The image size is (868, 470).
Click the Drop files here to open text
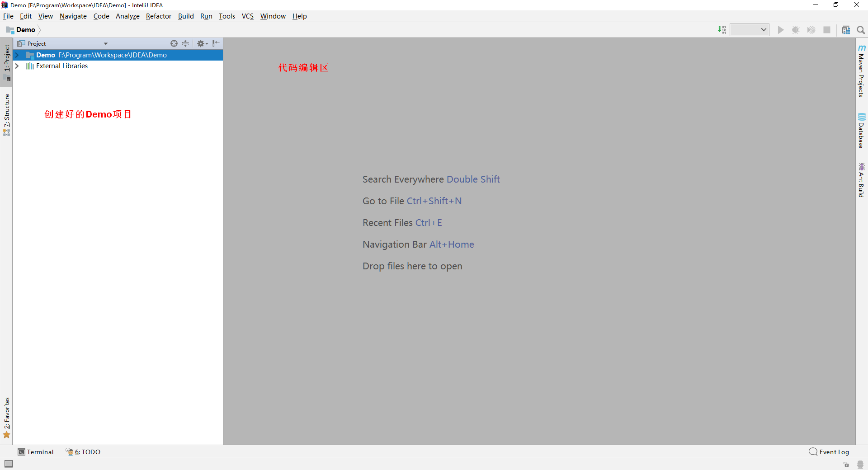tap(412, 266)
